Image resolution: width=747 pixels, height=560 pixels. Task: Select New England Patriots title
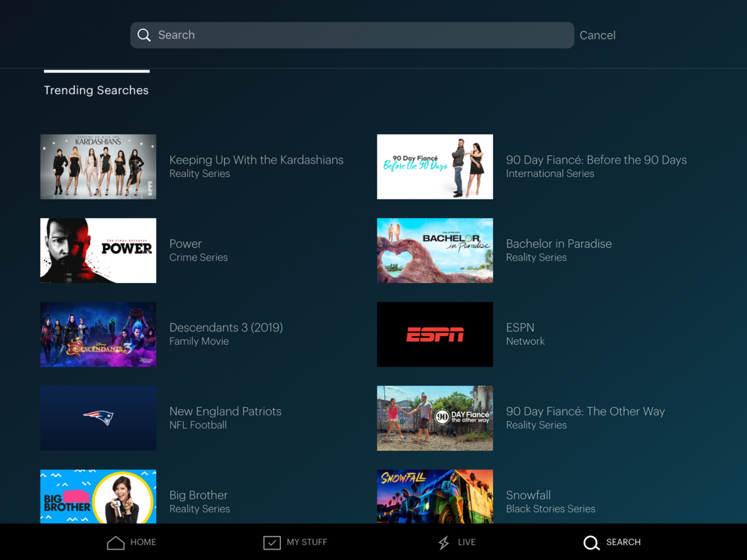[x=226, y=411]
